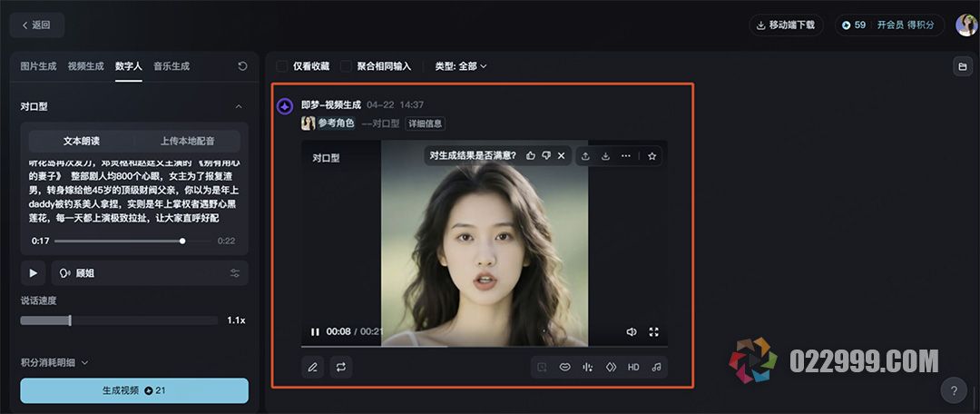
Task: Give thumbs up to generated result
Action: 531,156
